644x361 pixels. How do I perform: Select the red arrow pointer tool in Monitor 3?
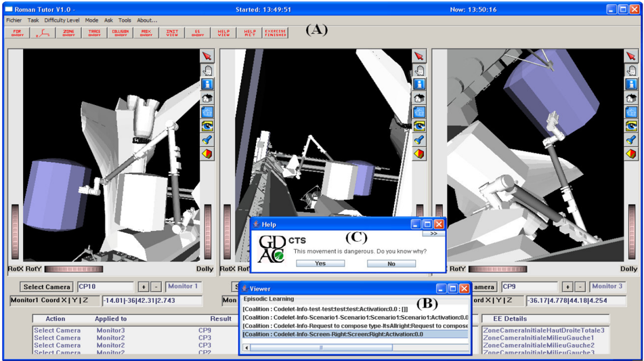[x=631, y=56]
